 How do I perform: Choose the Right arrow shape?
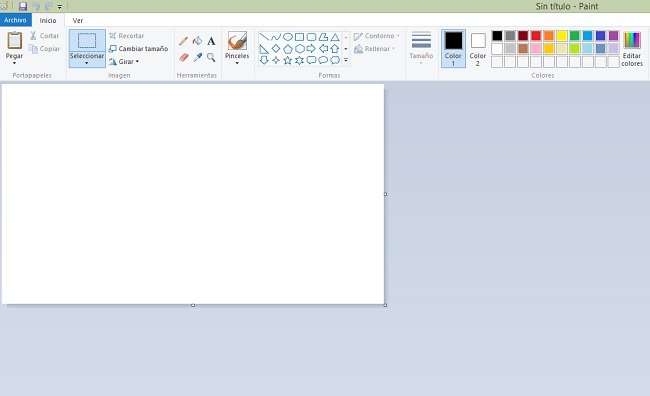311,49
